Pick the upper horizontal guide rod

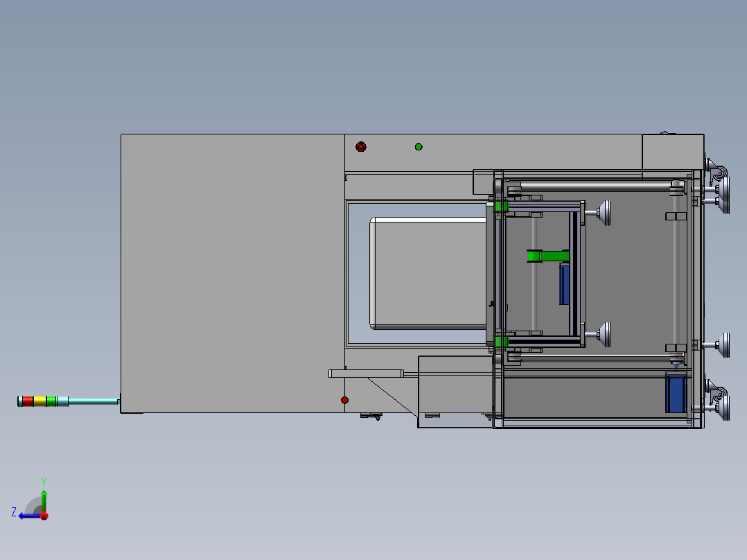[x=595, y=185]
